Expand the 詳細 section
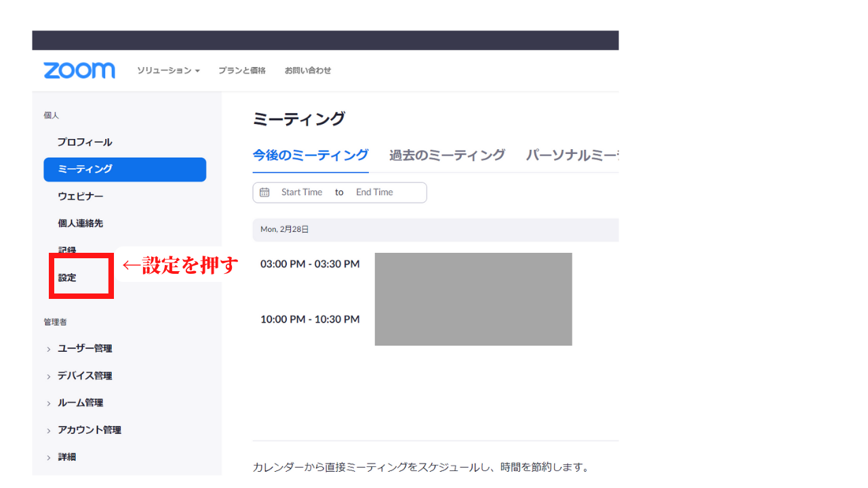The width and height of the screenshot is (868, 488). [x=66, y=457]
